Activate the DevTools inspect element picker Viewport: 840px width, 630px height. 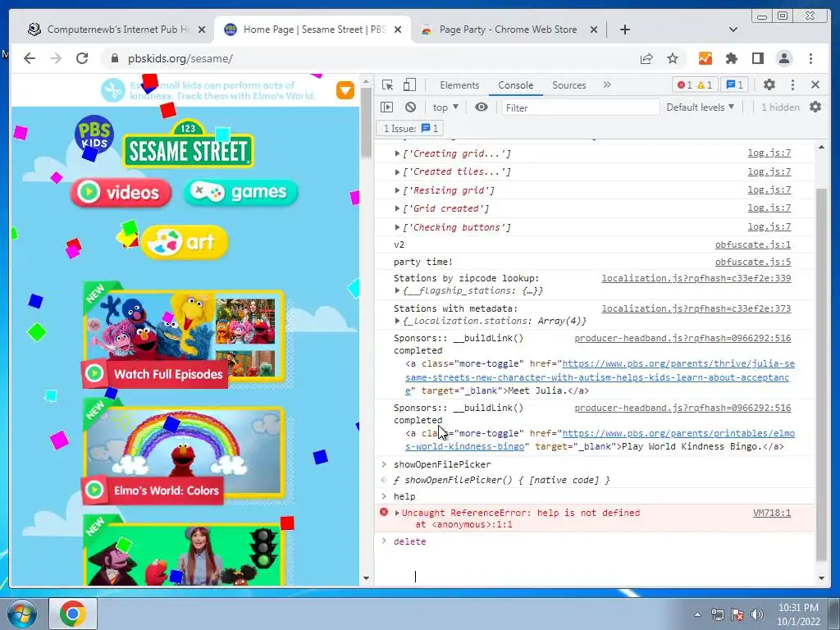tap(387, 84)
